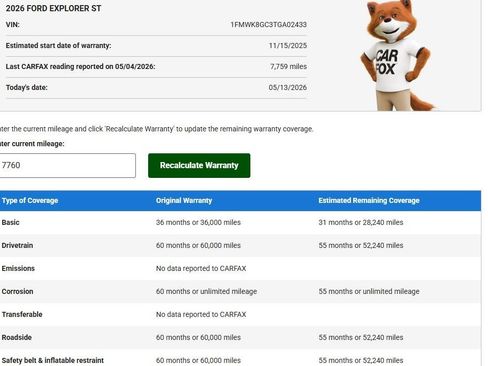Click the 'Last CARFAX reading reported' label
This screenshot has height=366, width=488.
(80, 67)
